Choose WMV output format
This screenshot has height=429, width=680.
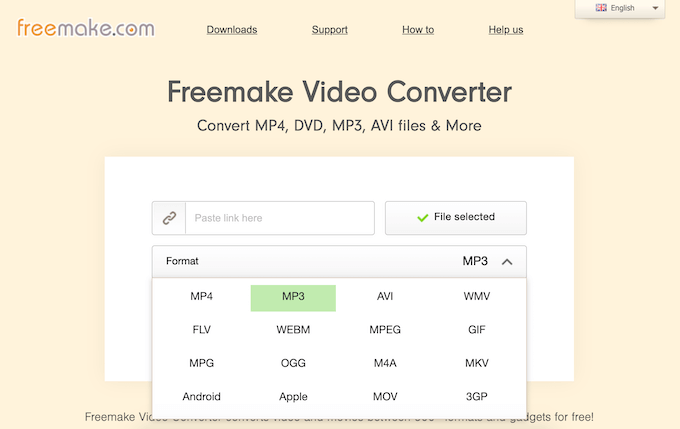pos(477,297)
